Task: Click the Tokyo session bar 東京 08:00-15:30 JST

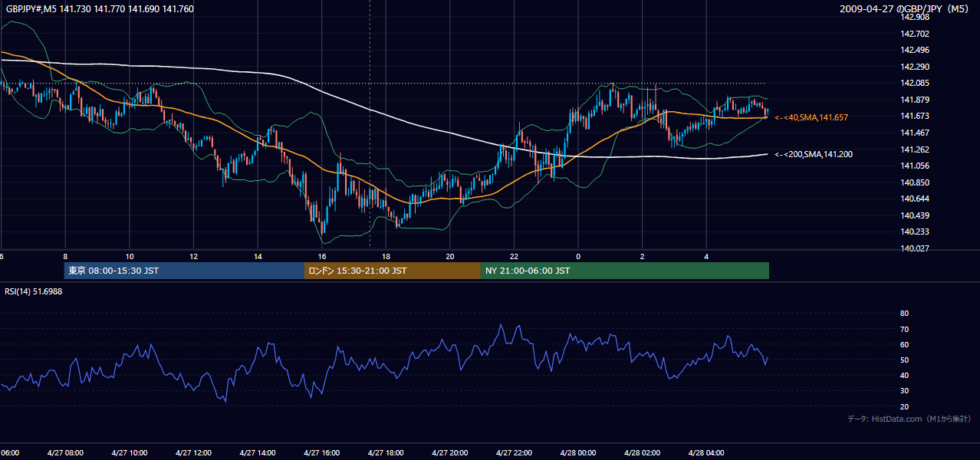Action: click(x=185, y=271)
